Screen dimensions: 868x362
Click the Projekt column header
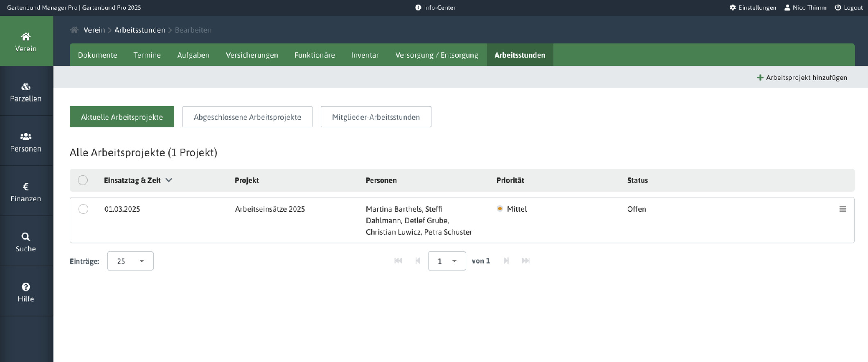tap(246, 180)
